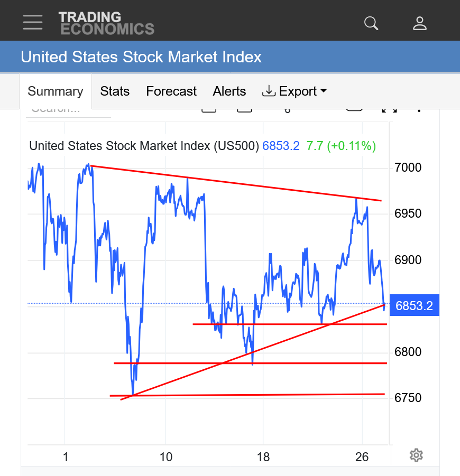Click the US500 chart title label
Image resolution: width=460 pixels, height=476 pixels.
tap(144, 146)
